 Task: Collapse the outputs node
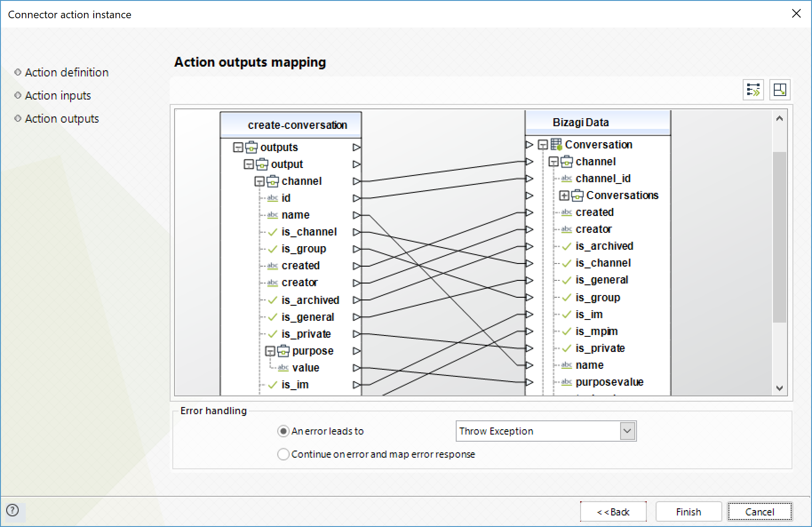pyautogui.click(x=238, y=147)
